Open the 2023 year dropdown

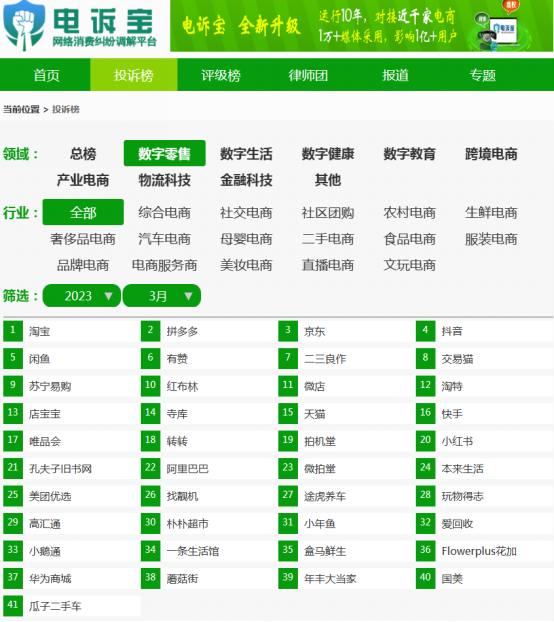tap(82, 296)
